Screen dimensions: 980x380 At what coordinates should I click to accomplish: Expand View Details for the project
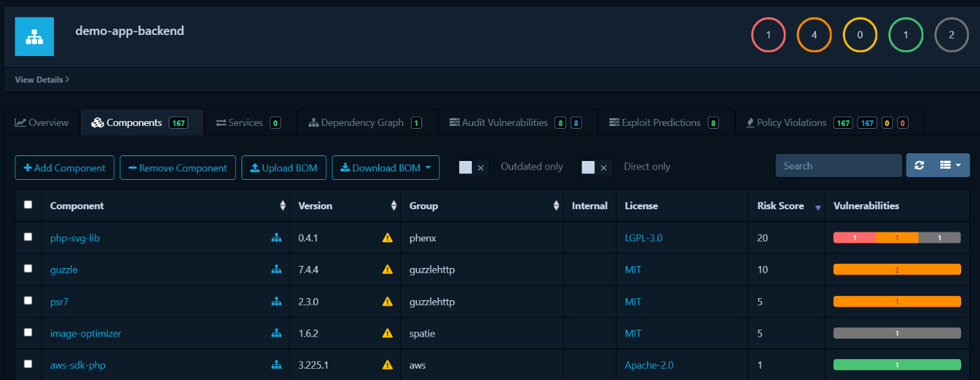[42, 80]
